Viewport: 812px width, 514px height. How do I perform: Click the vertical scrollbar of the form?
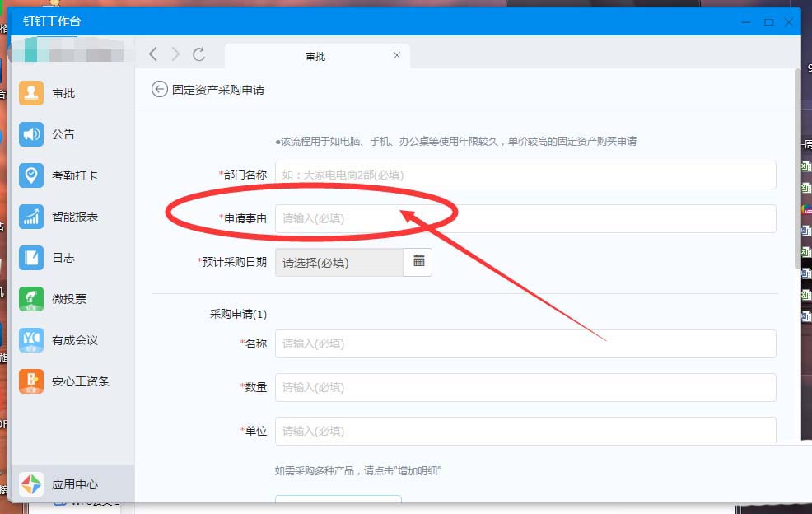(797, 168)
